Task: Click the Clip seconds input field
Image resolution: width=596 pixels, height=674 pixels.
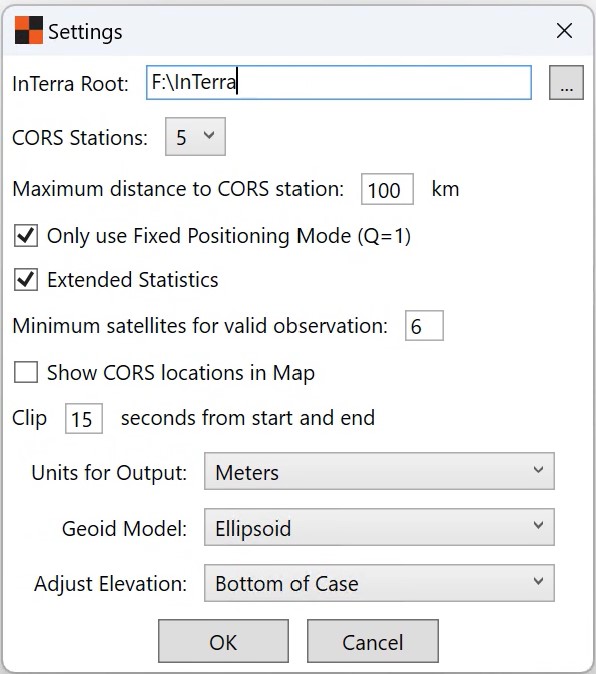Action: 84,419
